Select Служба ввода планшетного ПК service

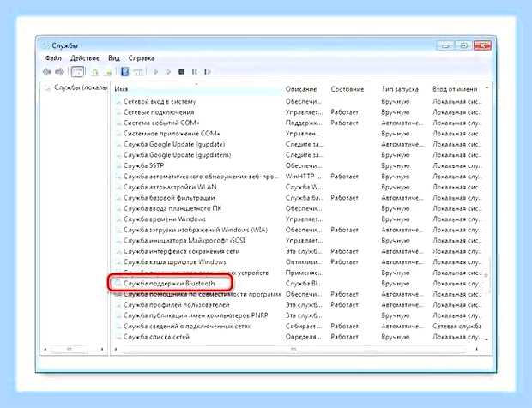(x=172, y=209)
